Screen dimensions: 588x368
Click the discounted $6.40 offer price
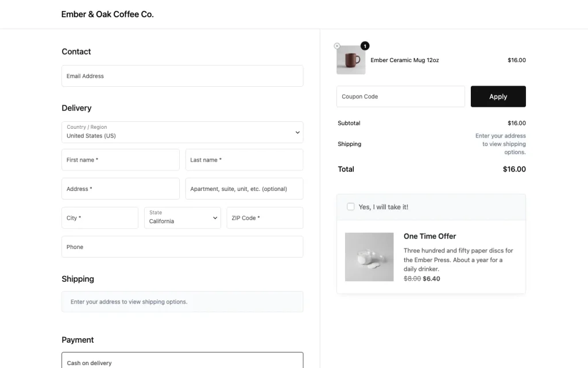(431, 279)
